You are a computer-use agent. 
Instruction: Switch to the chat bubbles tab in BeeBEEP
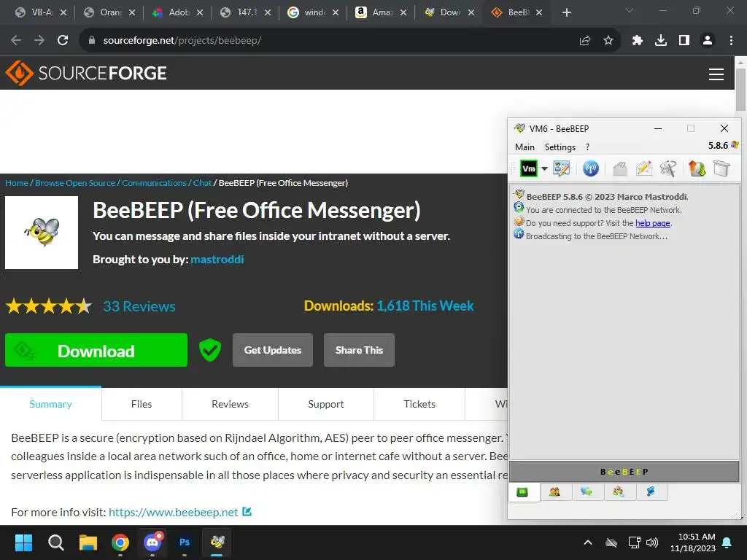586,492
